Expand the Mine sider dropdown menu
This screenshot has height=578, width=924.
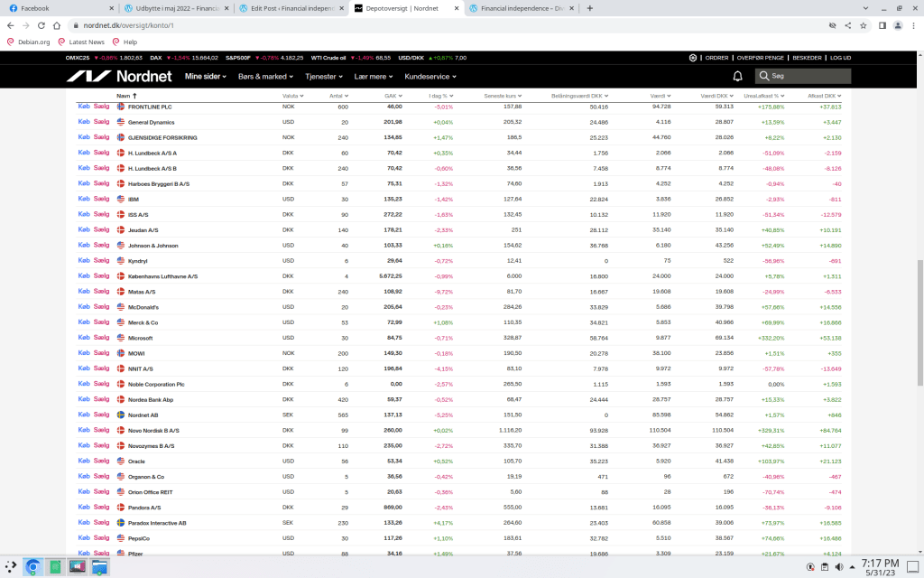click(207, 76)
